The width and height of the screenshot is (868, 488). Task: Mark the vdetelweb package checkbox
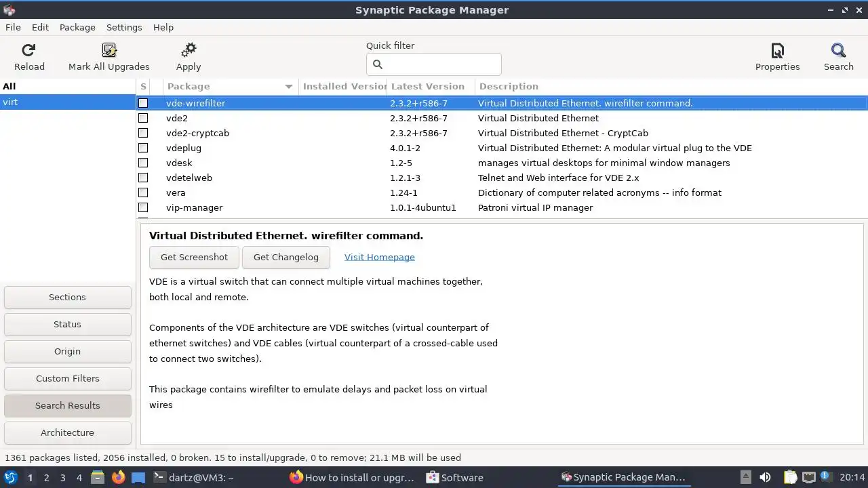143,178
